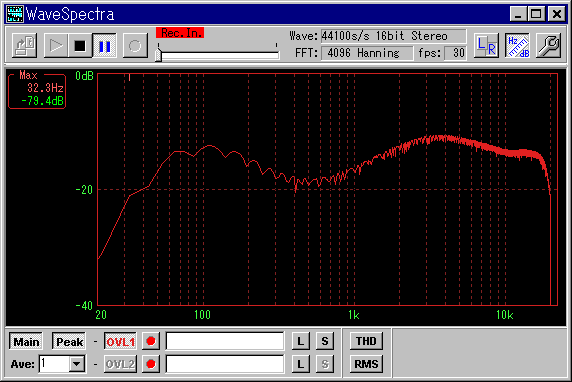Open settings with the wrench icon
The image size is (572, 382).
coord(549,46)
